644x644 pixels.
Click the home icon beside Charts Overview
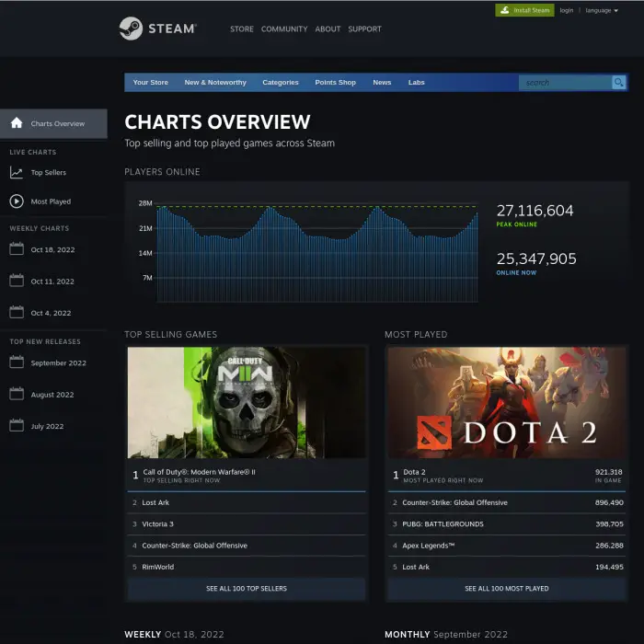tap(17, 122)
